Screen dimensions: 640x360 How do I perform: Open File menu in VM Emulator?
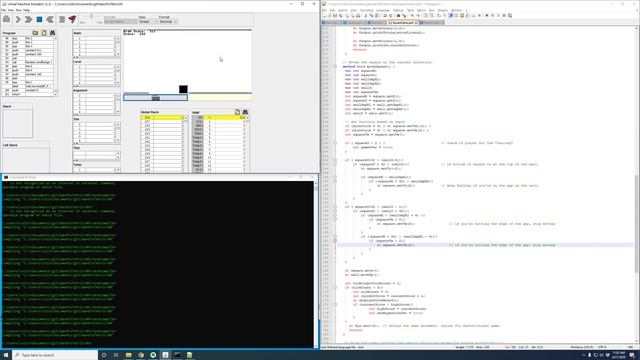pos(4,10)
